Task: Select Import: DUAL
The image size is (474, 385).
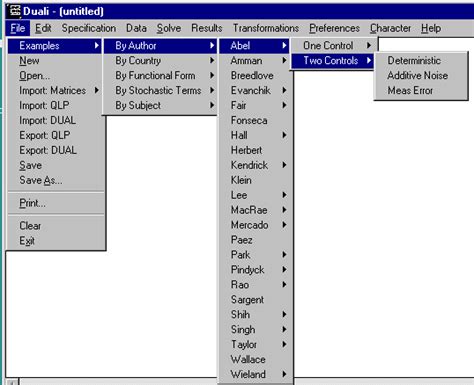Action: (55, 120)
